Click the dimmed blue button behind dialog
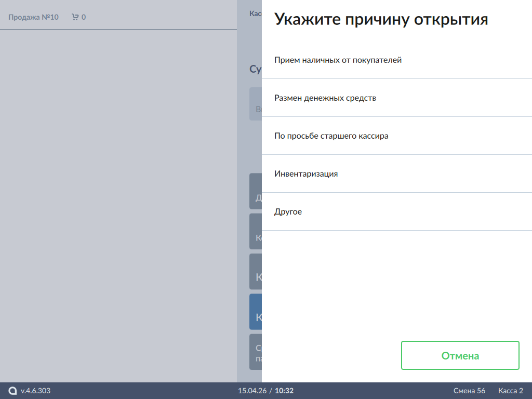This screenshot has width=532, height=399. point(256,312)
